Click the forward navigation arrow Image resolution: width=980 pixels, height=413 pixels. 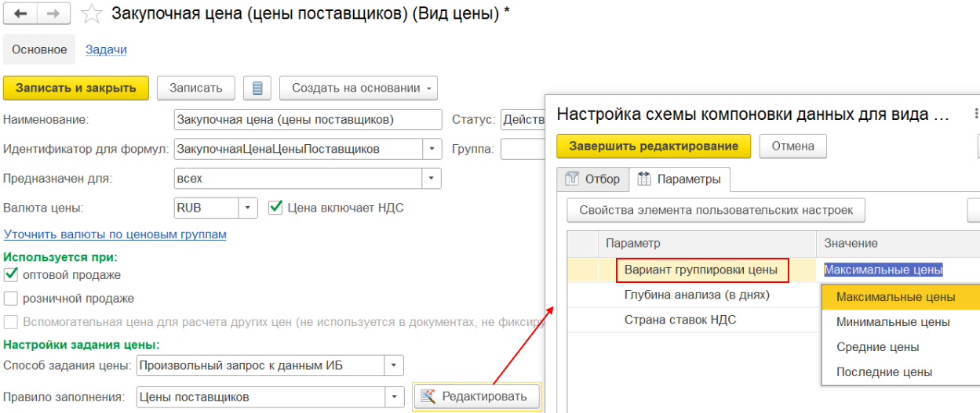[x=53, y=13]
